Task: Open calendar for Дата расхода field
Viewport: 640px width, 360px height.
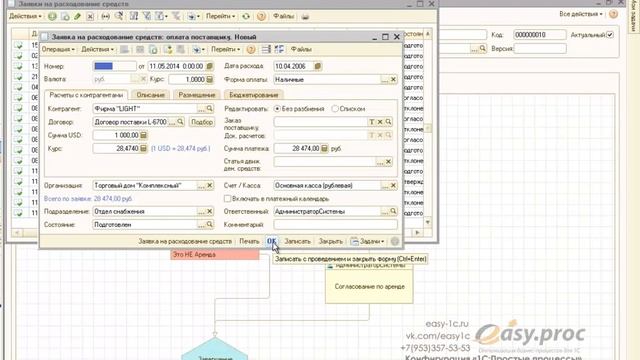Action: [318, 66]
